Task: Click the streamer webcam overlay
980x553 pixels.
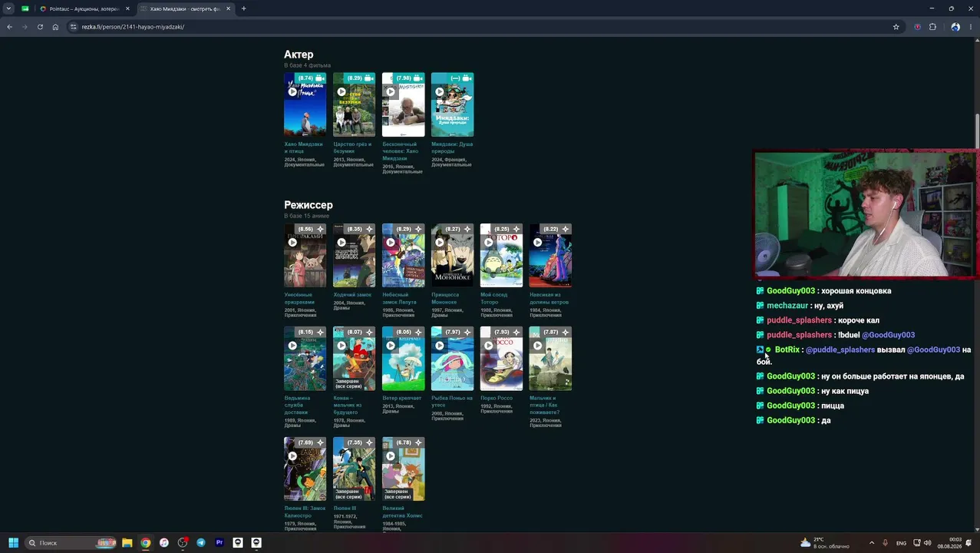Action: click(x=866, y=214)
